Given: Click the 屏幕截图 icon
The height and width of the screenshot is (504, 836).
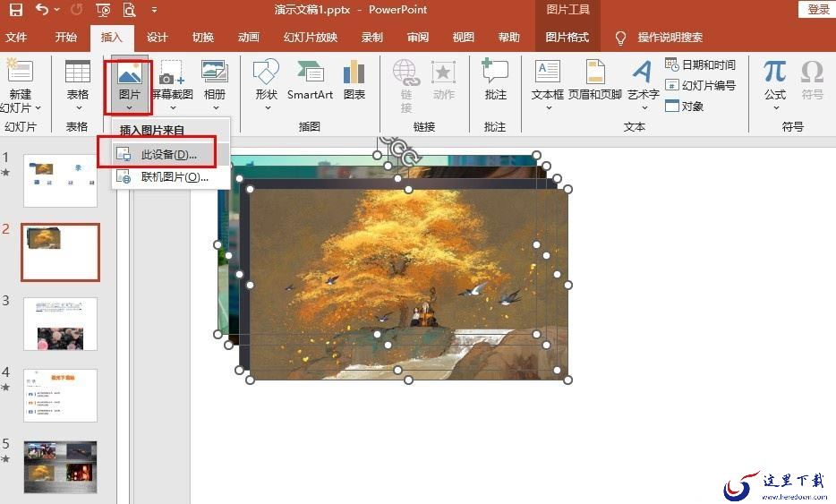Looking at the screenshot, I should click(x=172, y=73).
